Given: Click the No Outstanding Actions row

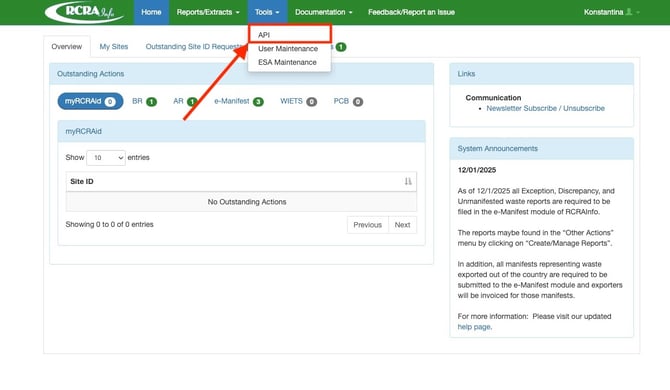Looking at the screenshot, I should (241, 202).
